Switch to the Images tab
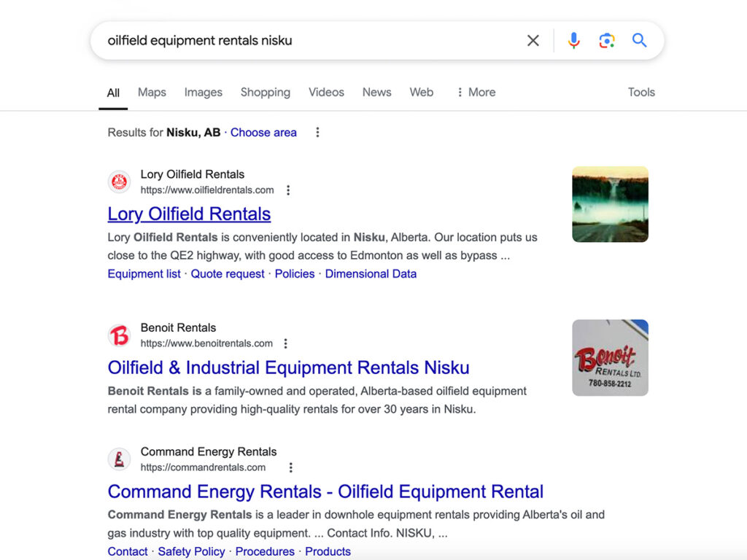The image size is (747, 560). coord(203,92)
